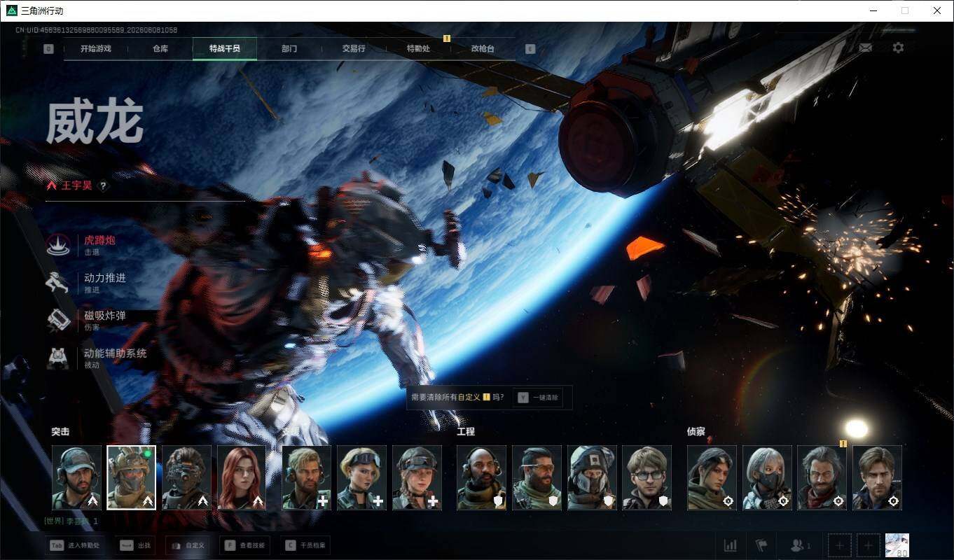Click the 一键清除 button

[x=538, y=398]
